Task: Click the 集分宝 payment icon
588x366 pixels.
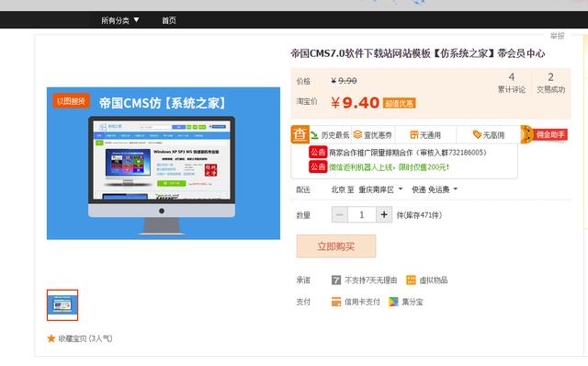Action: point(393,302)
